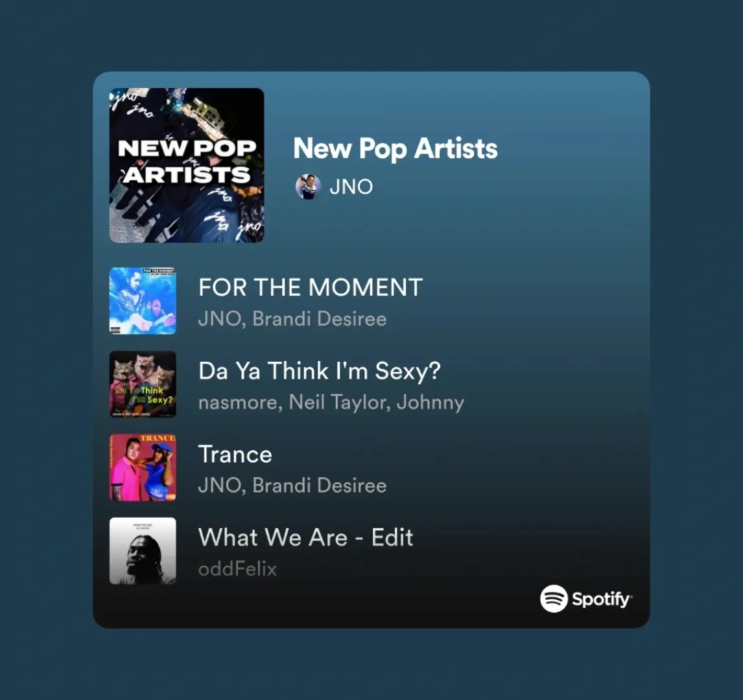Select the JNO creator name

(x=351, y=187)
